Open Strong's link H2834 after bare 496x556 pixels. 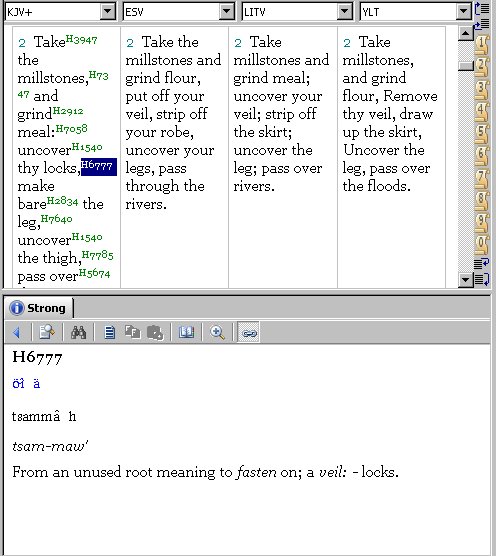coord(62,201)
